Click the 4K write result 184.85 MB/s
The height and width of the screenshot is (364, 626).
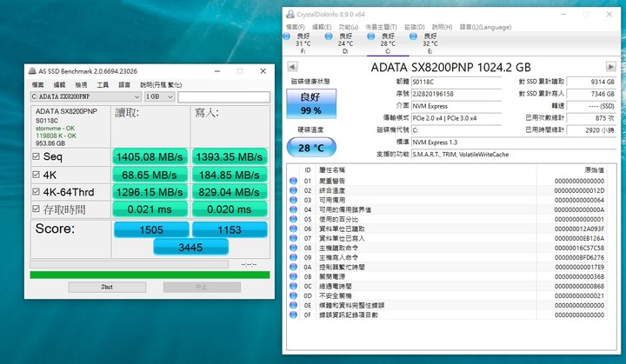pos(230,175)
